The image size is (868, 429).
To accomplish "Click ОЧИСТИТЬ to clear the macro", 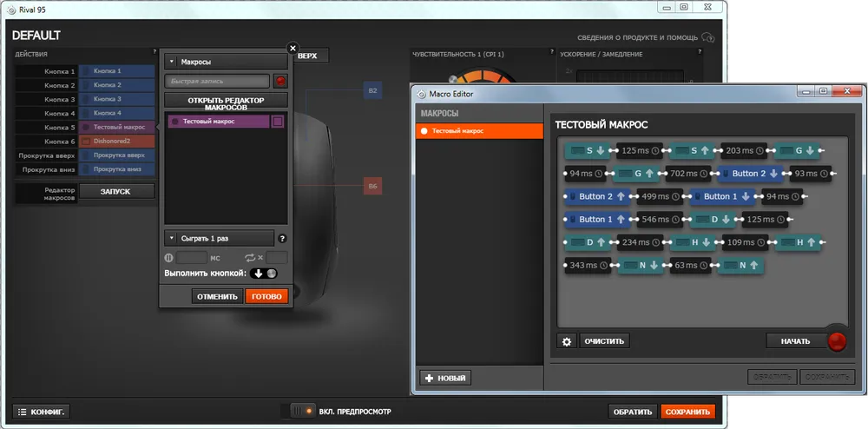I will (x=604, y=341).
